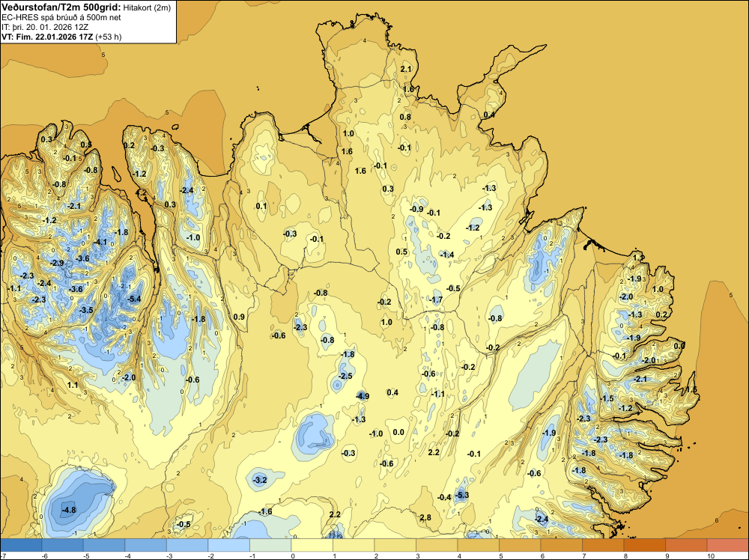Click the -0.4 temperature value
Screen dimensions: 749x560
[444, 497]
